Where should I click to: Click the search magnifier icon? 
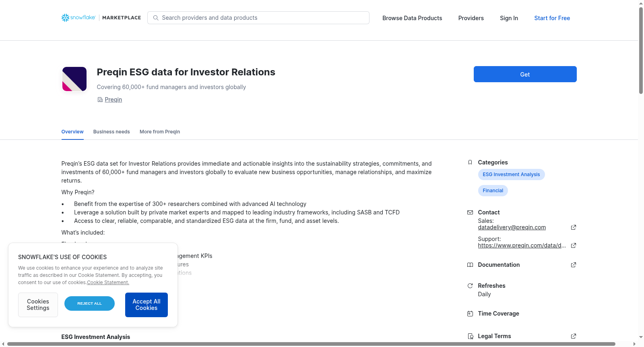coord(156,18)
